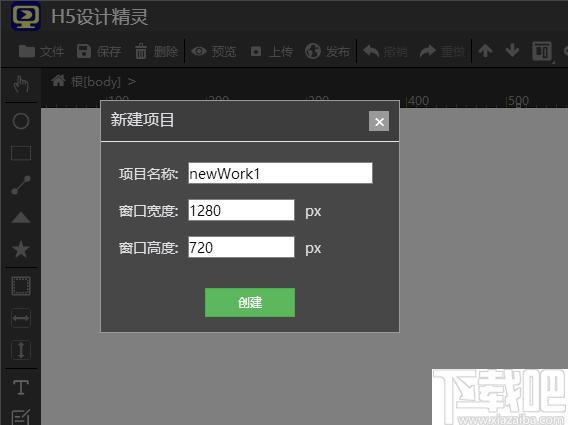Select the line drawing tool
Screen dimensions: 568x425
(21, 185)
